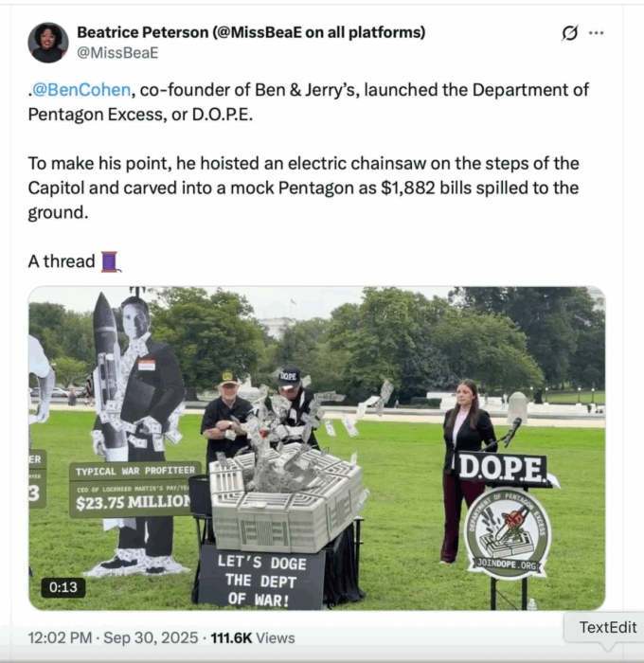Image resolution: width=644 pixels, height=663 pixels.
Task: Click the JOINDOPE.ORG round logo in video
Action: [x=508, y=533]
